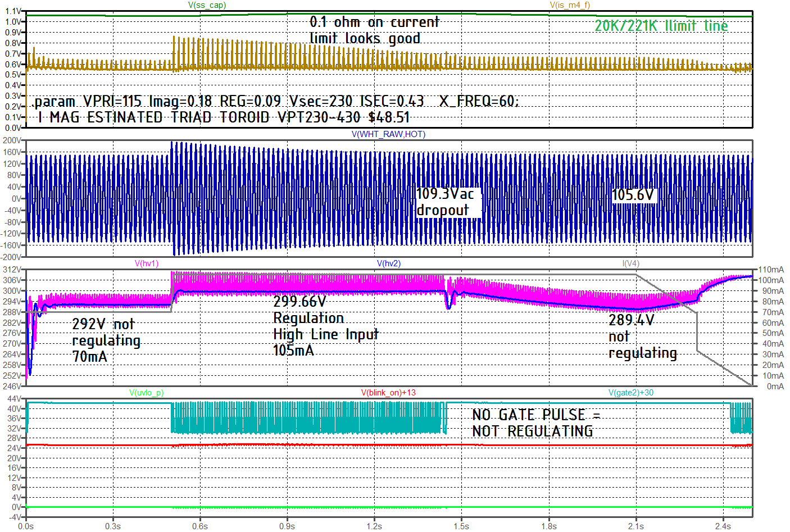Screen dimensions: 790x532
Task: Click the V(is_m4_f) trace label
Action: 570,5
